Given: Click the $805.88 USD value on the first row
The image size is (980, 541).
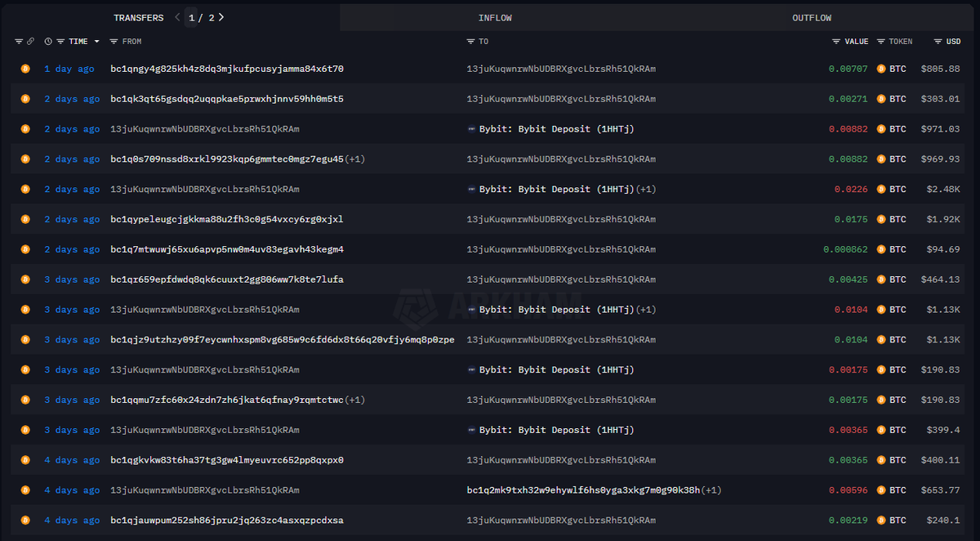Looking at the screenshot, I should [x=942, y=69].
